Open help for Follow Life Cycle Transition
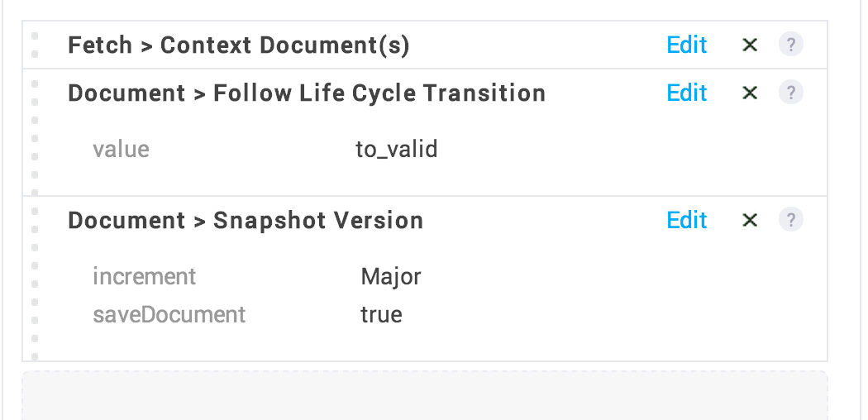Screen dimensions: 868x420 (x=791, y=92)
